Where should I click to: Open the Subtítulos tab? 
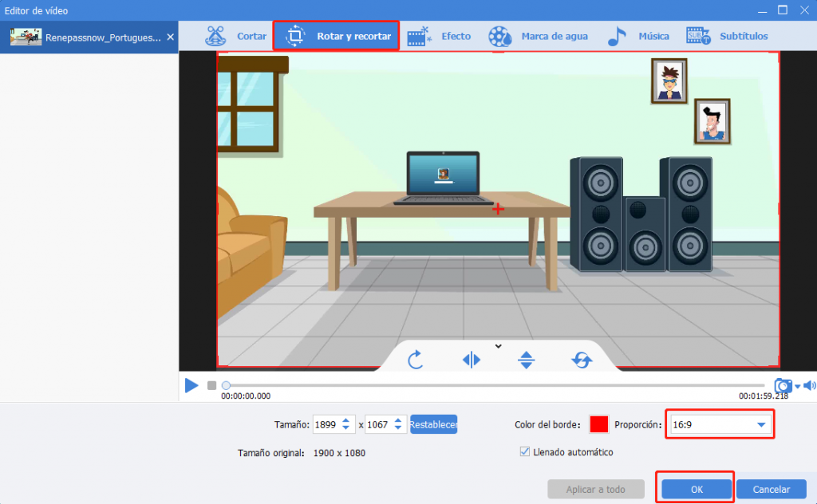[727, 36]
